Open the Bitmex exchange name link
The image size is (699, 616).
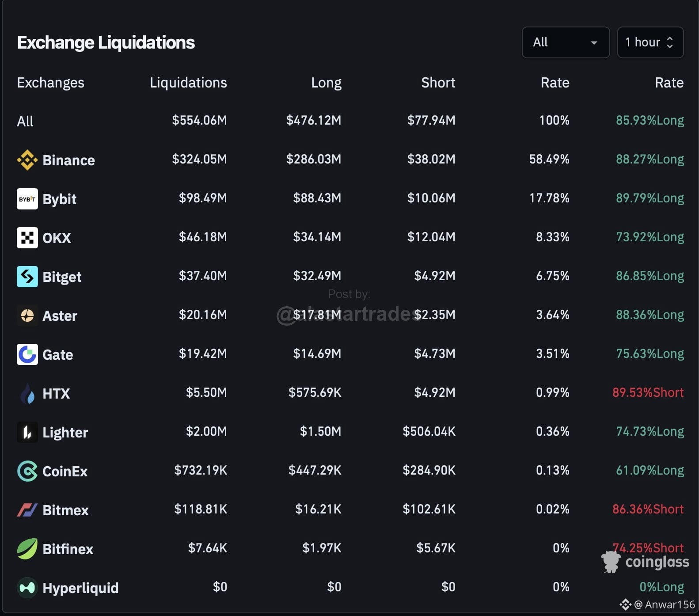click(x=65, y=510)
